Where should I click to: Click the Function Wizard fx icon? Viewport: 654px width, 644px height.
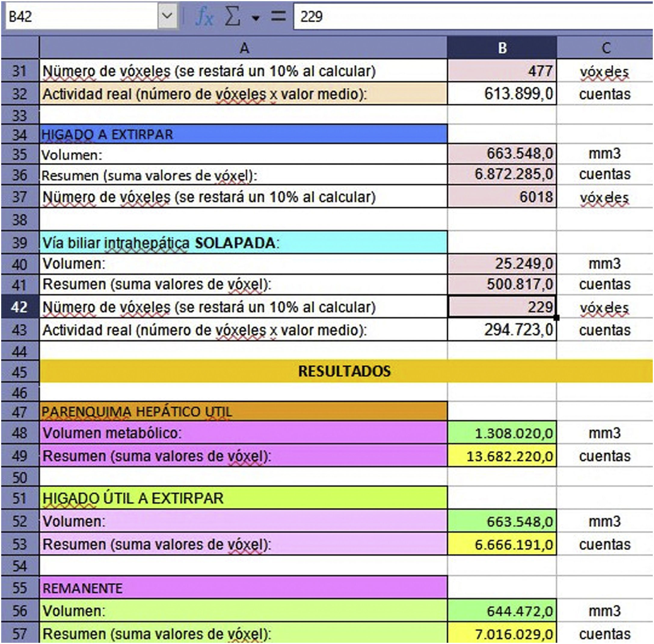point(204,17)
